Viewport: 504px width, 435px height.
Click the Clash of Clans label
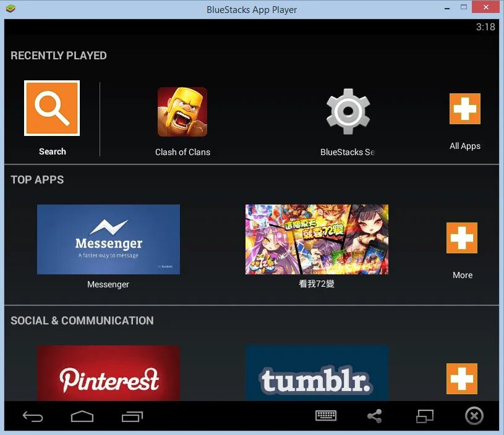182,152
